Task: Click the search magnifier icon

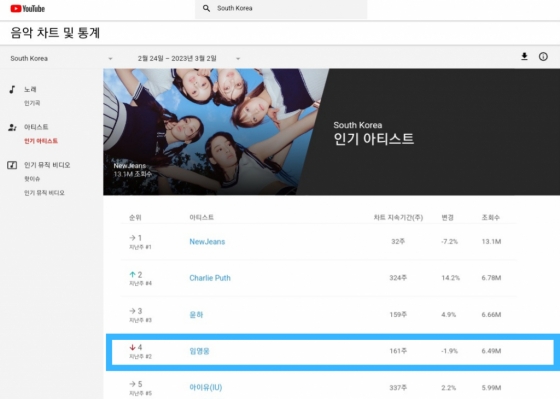Action: (x=206, y=8)
